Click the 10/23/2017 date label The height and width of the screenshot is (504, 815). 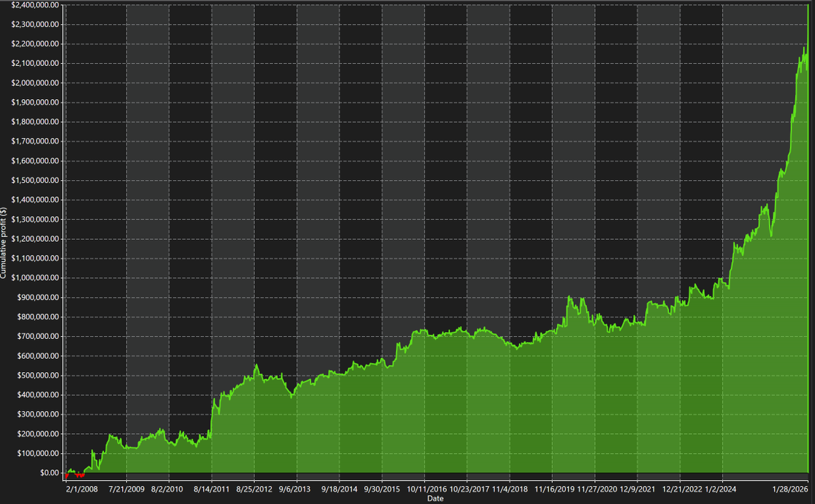pyautogui.click(x=469, y=489)
